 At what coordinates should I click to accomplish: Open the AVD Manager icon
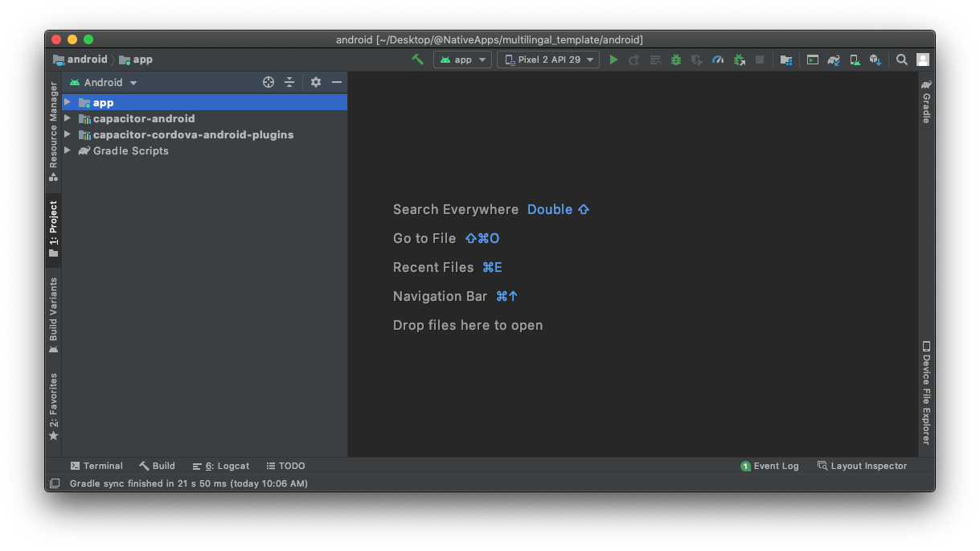click(855, 60)
